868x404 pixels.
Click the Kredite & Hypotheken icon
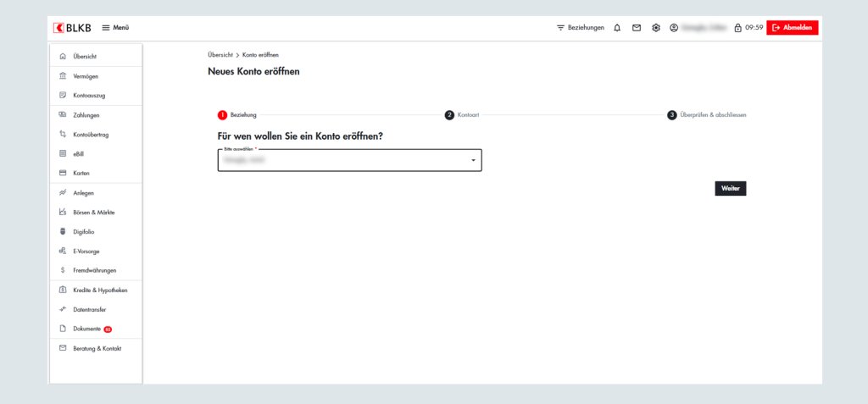(63, 290)
